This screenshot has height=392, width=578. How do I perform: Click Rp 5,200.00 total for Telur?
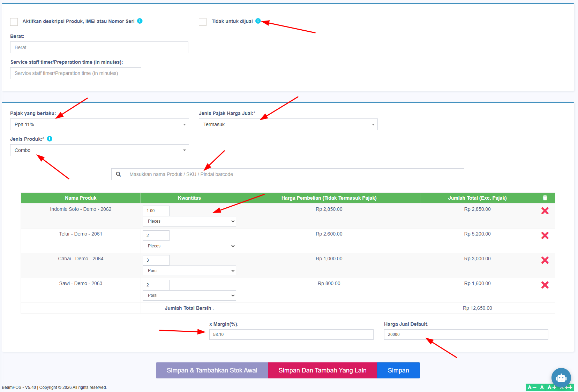tap(477, 234)
